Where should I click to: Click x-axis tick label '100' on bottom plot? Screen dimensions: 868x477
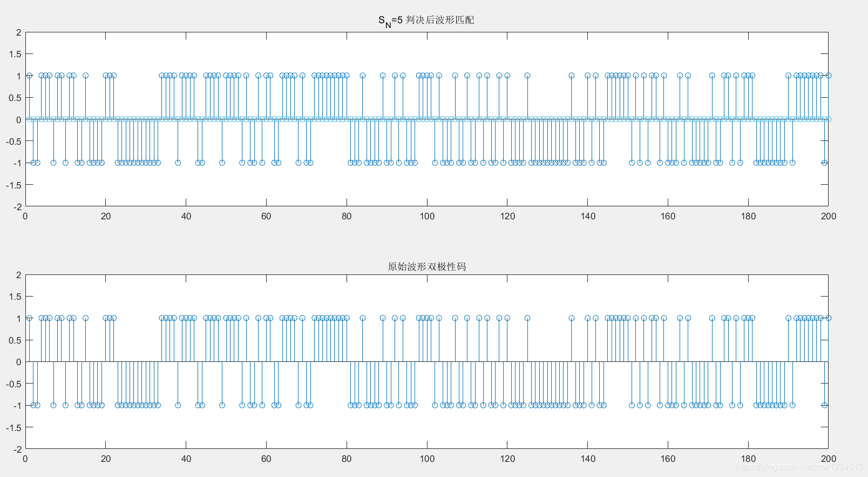(427, 459)
